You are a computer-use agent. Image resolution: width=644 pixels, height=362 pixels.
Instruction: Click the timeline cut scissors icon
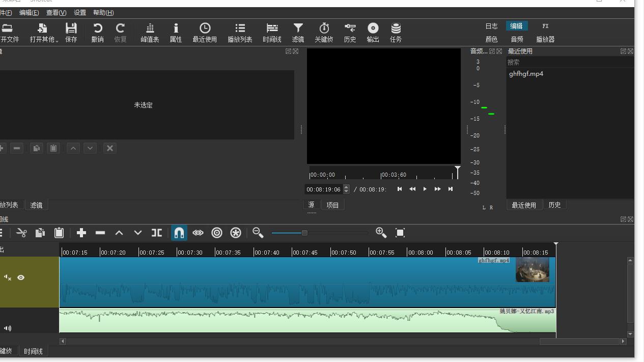click(x=21, y=233)
